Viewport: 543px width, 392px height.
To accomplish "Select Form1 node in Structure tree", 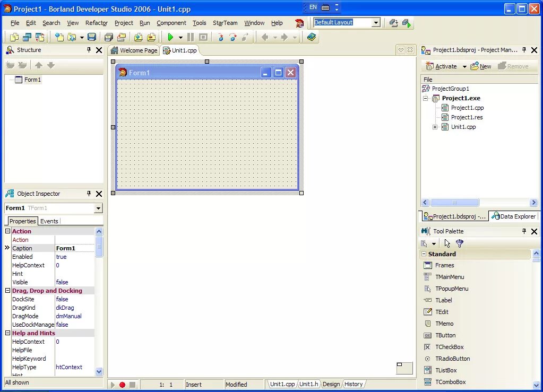I will pos(32,80).
